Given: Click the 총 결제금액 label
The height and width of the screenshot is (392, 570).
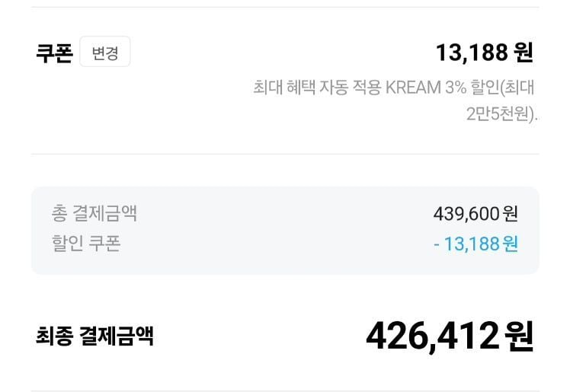Looking at the screenshot, I should 94,213.
